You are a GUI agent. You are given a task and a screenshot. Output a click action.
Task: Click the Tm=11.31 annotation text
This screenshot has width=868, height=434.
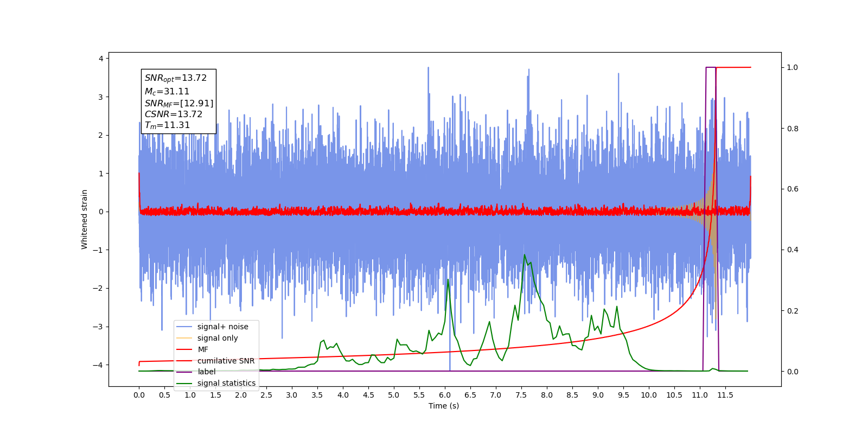click(167, 125)
